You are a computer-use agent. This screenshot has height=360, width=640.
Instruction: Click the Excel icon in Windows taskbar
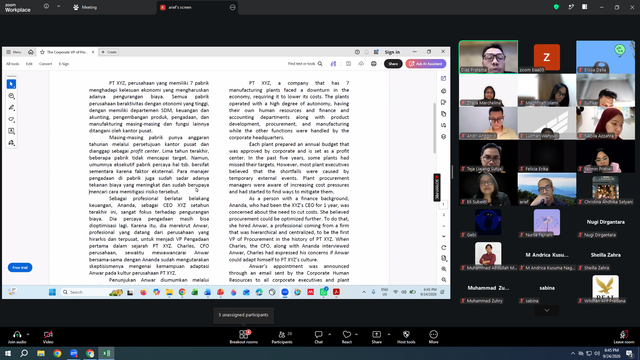click(x=106, y=353)
